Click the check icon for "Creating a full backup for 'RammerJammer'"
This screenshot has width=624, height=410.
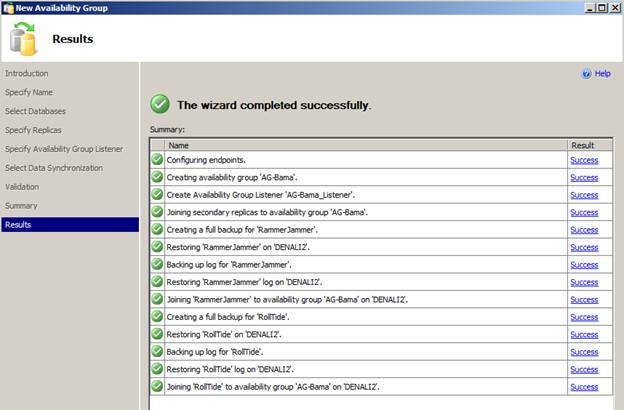click(157, 229)
